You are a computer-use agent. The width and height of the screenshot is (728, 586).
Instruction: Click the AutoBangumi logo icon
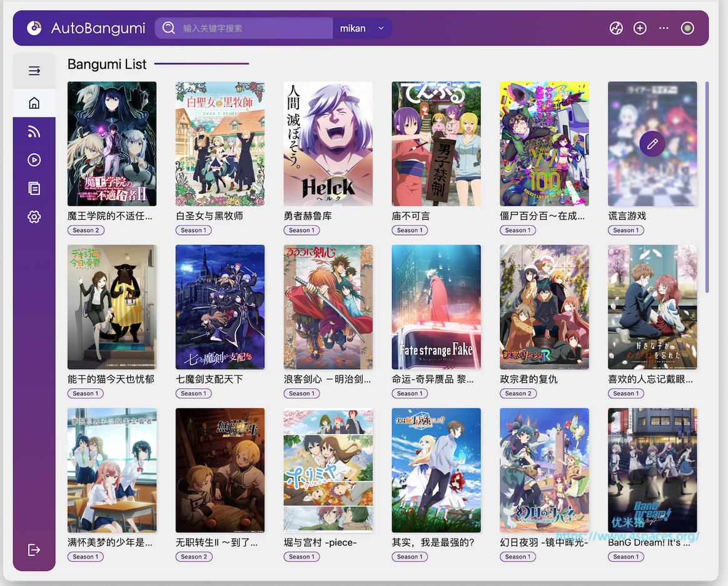(34, 28)
